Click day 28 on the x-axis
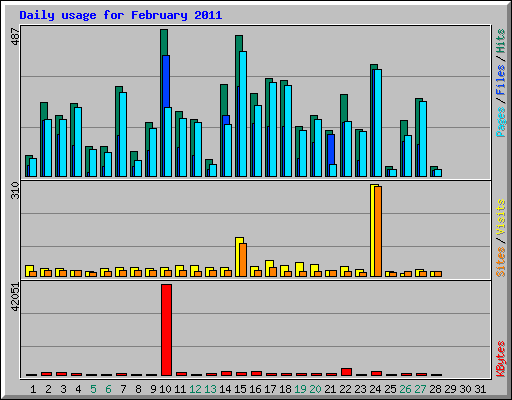Screen dimensions: 512x400 tap(435, 389)
